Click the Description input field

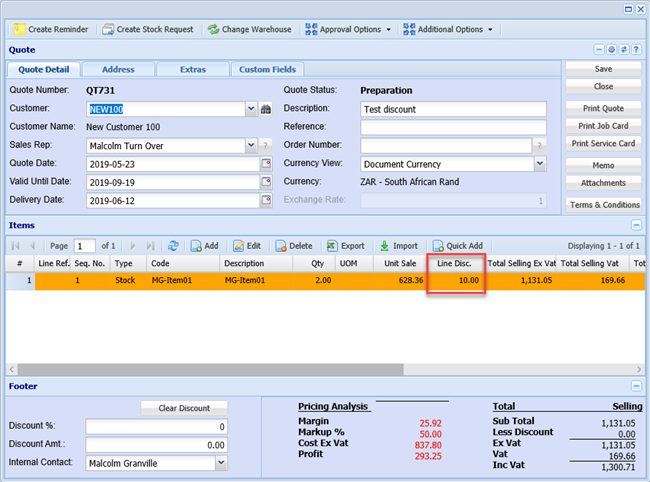coord(453,109)
